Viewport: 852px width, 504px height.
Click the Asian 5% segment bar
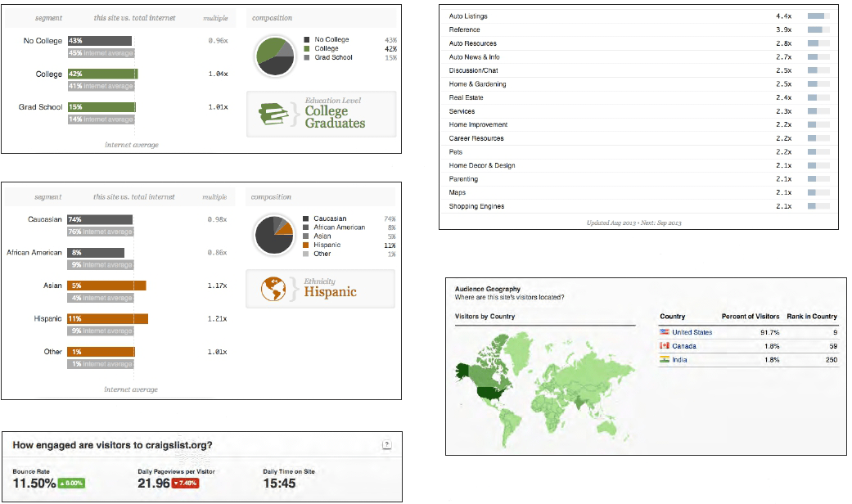(x=106, y=286)
